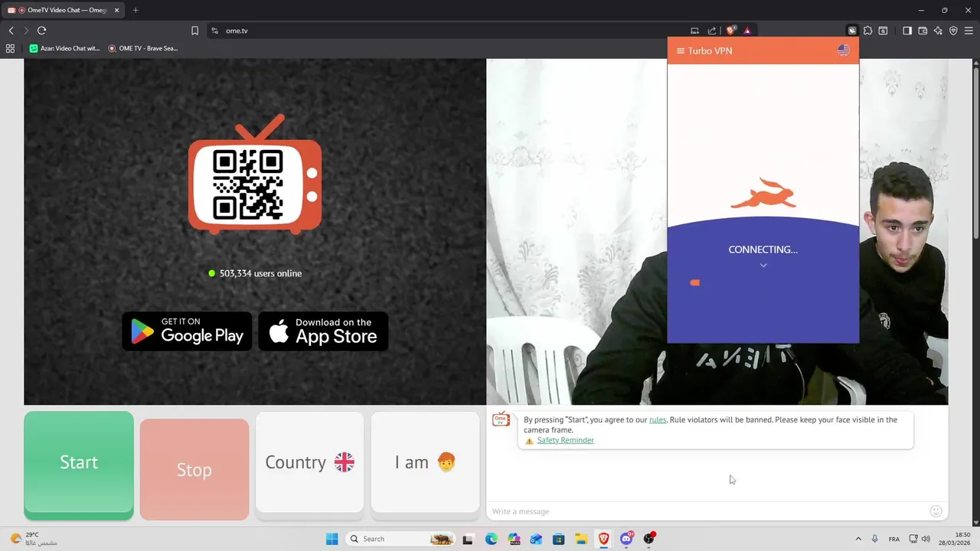This screenshot has height=551, width=980.
Task: Click '503,334 users online' text
Action: 260,273
